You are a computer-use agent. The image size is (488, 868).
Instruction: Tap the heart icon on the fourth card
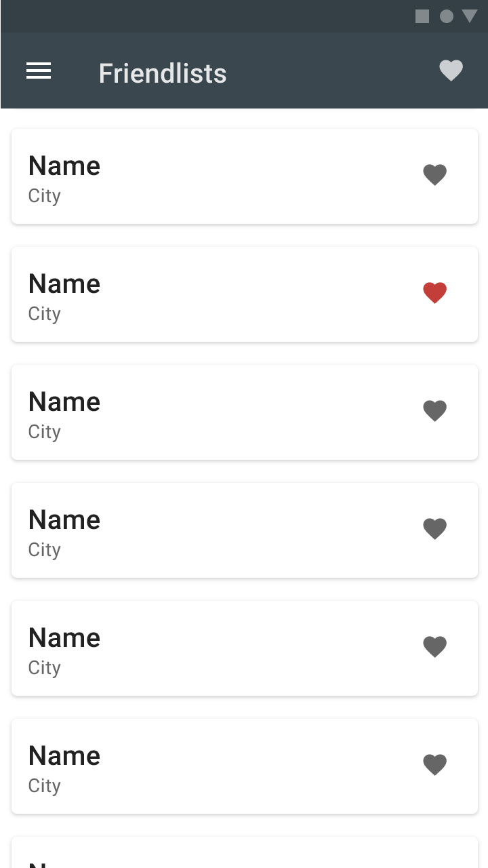click(434, 529)
